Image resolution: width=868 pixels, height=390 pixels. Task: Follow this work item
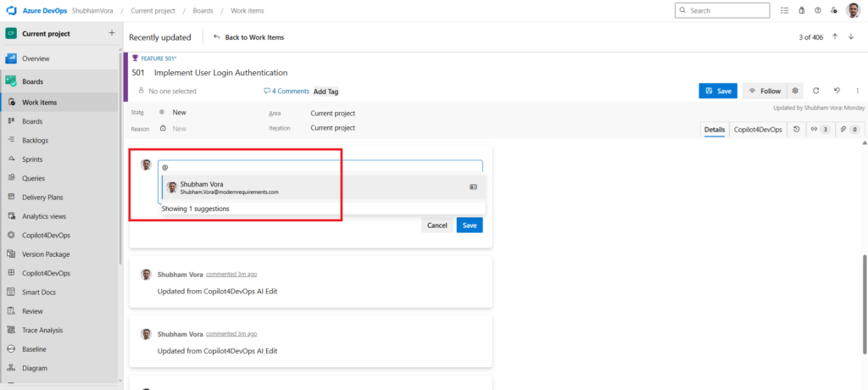tap(764, 91)
